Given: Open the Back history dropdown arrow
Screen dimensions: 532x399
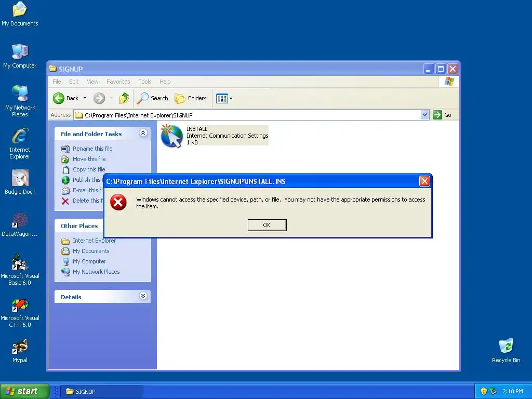Looking at the screenshot, I should tap(85, 98).
